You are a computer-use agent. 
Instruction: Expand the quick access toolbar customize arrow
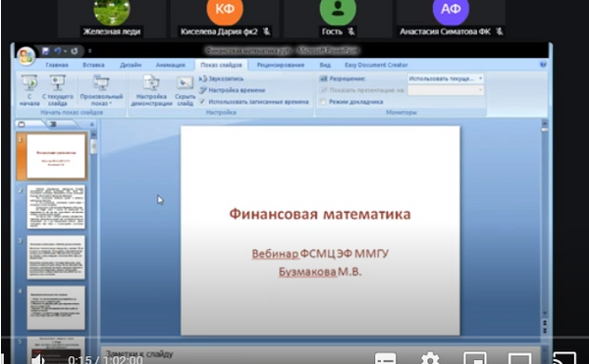[x=89, y=51]
